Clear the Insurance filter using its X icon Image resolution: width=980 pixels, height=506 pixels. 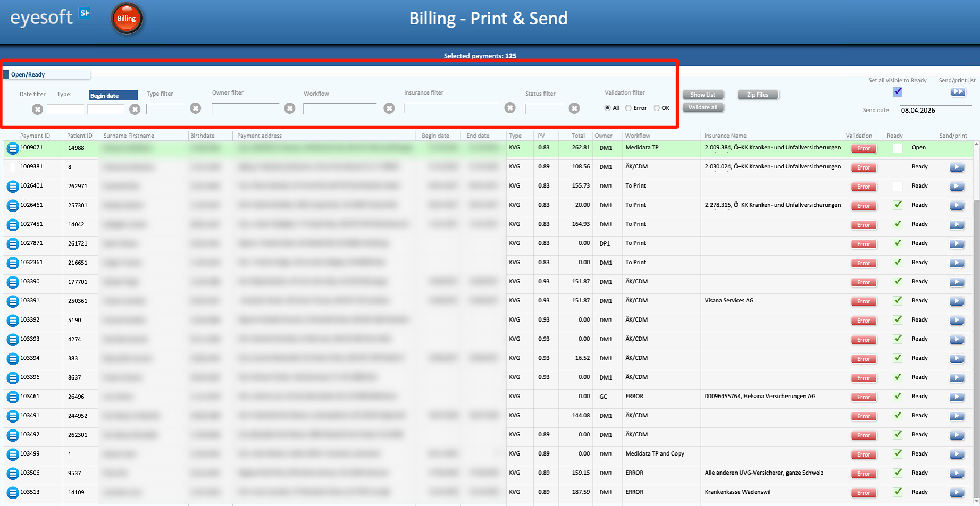510,108
